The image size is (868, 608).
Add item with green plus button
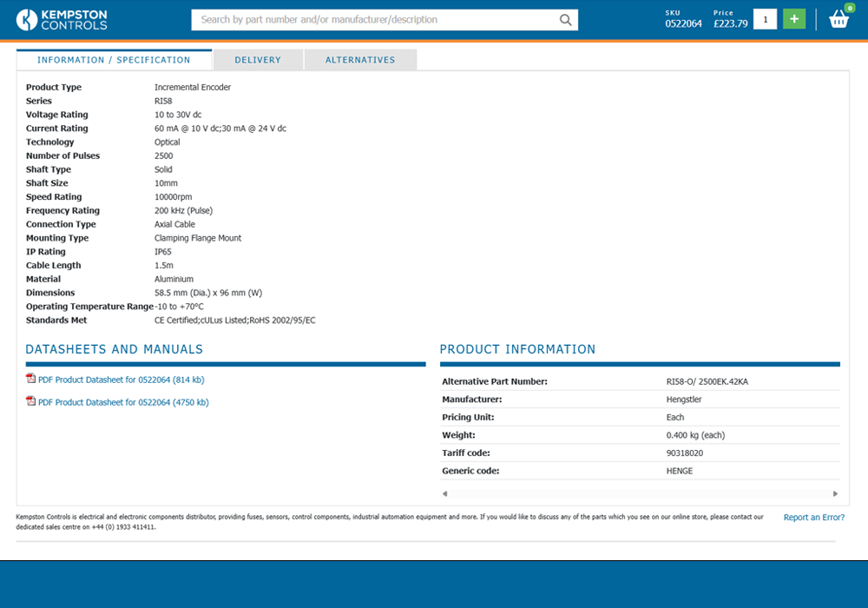794,19
